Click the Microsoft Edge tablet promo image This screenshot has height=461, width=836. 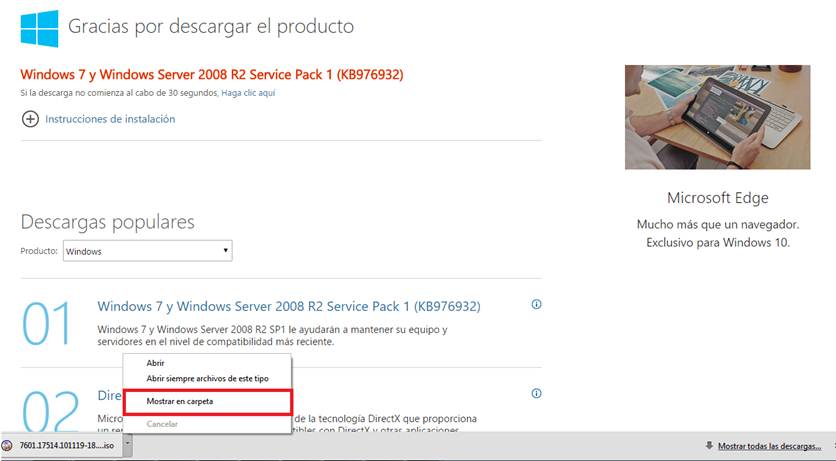718,117
